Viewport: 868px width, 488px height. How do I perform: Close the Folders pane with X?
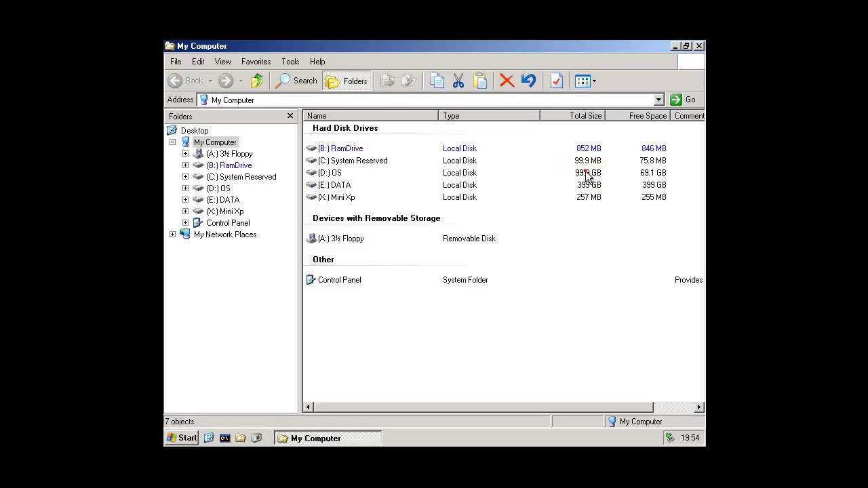[x=290, y=116]
